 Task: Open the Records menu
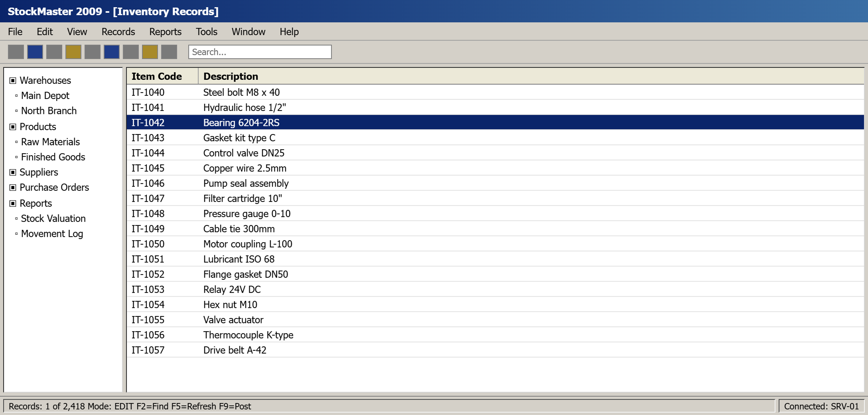[118, 32]
